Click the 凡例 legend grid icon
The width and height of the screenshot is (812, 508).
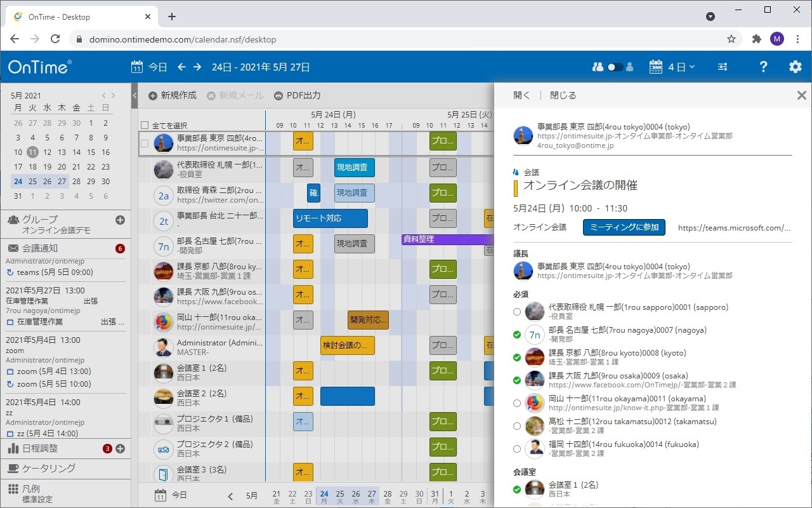click(14, 487)
